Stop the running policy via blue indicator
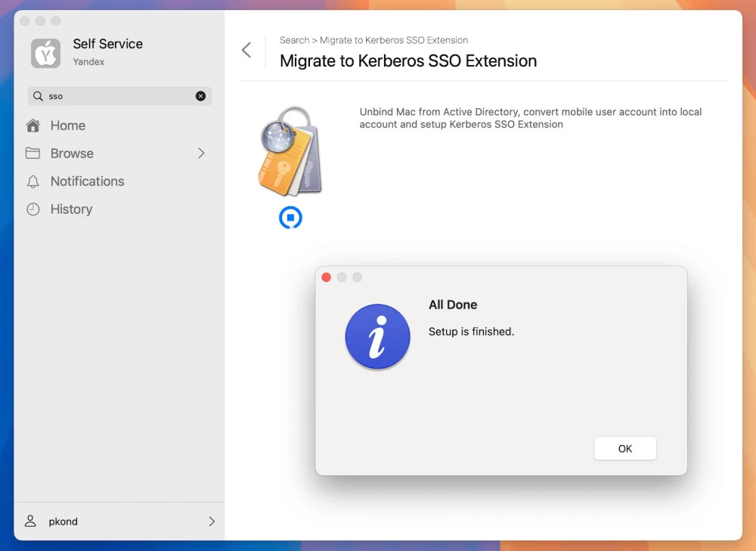The image size is (756, 551). (291, 218)
